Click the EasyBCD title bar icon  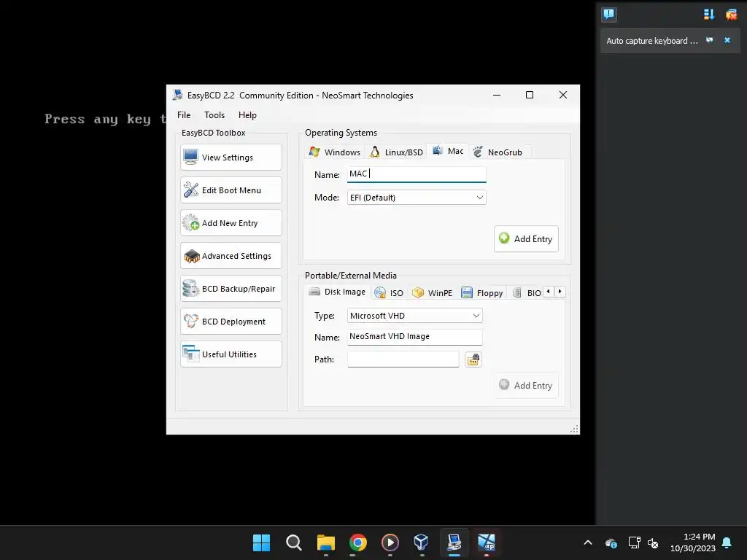coord(178,95)
